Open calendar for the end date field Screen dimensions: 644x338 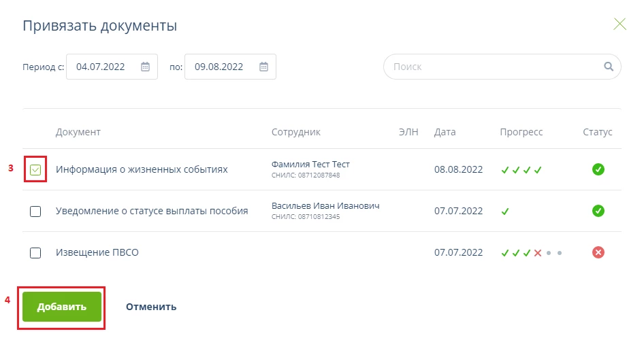pyautogui.click(x=263, y=67)
